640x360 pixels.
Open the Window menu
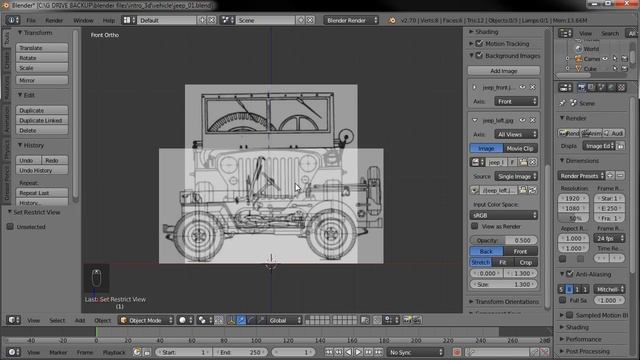tap(83, 20)
